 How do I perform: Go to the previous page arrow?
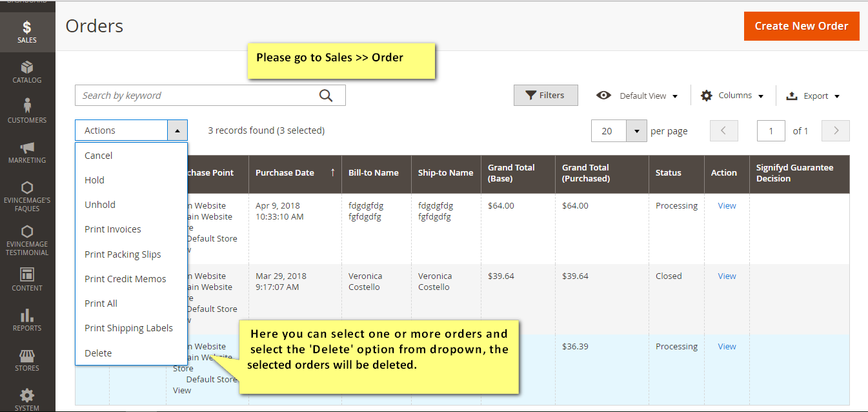tap(723, 130)
